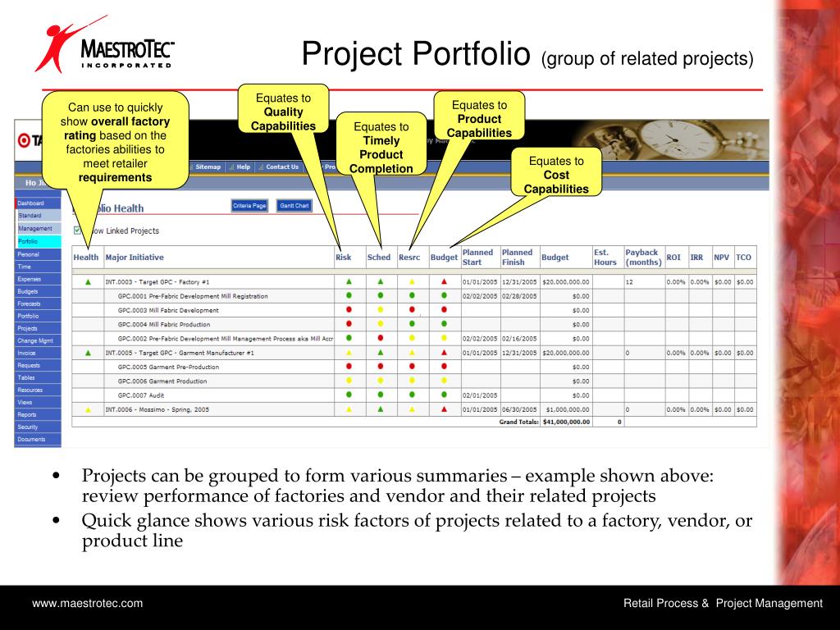
Task: Open the Help link in top bar
Action: 243,167
